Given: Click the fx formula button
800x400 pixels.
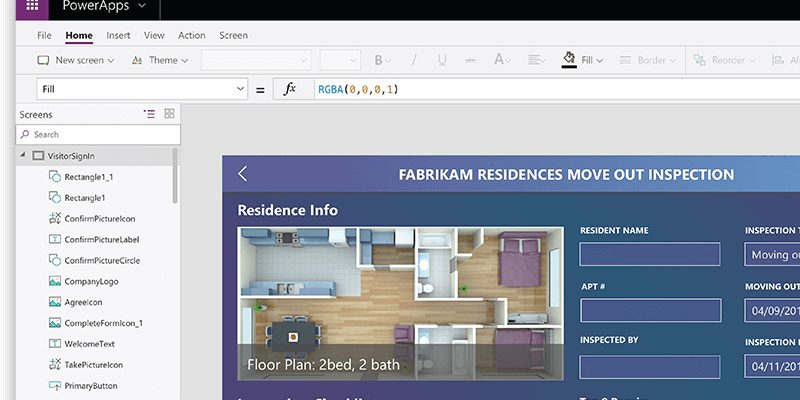Looking at the screenshot, I should coord(290,90).
